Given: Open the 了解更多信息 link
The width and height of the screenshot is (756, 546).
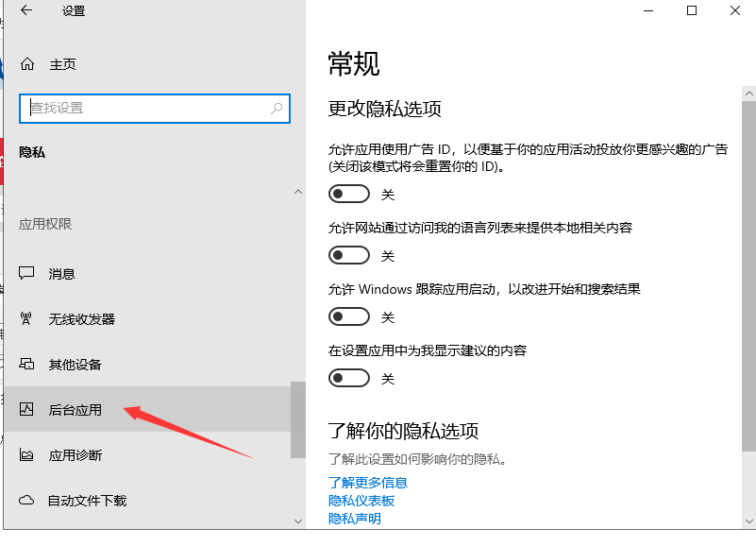Looking at the screenshot, I should pyautogui.click(x=367, y=483).
